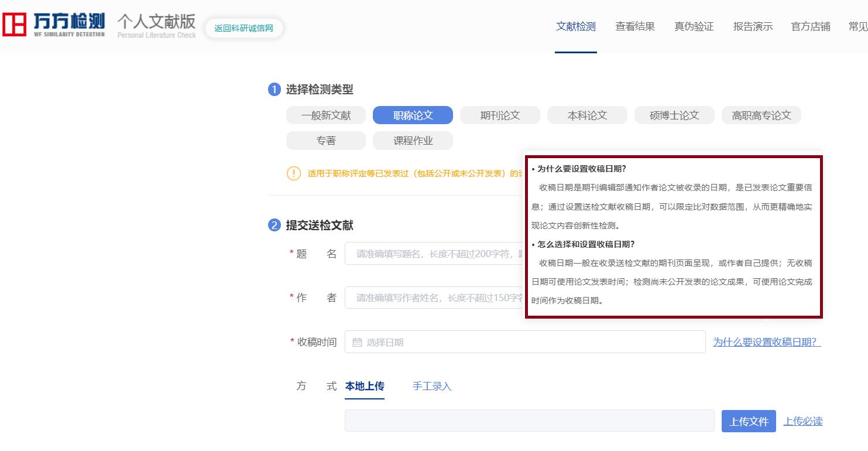Select the 一般新文献 detection type
868x451 pixels.
tap(326, 115)
